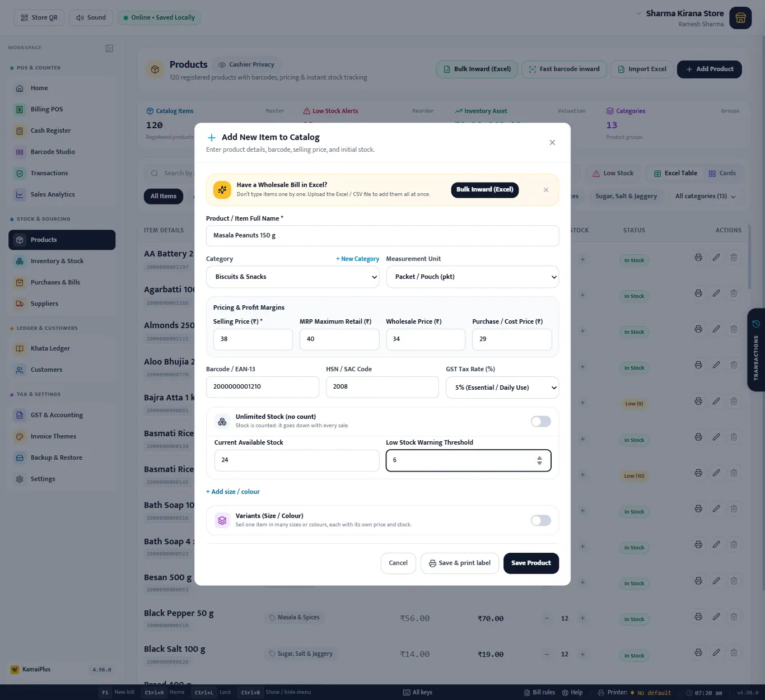Increase stock for Black Pepper 50 g
The height and width of the screenshot is (700, 765).
coord(582,618)
